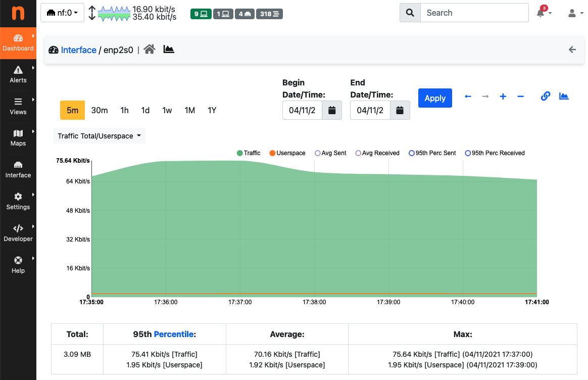588x380 pixels.
Task: Click the traffic up/down arrows icon
Action: click(92, 13)
